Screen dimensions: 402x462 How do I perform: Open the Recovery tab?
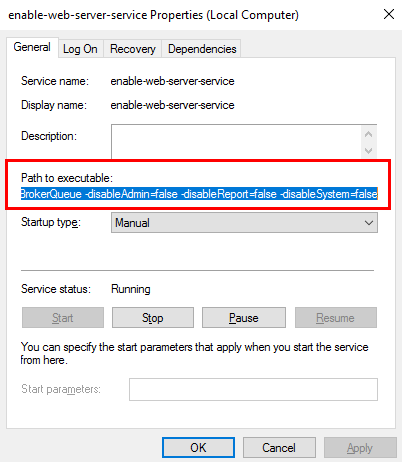[133, 49]
